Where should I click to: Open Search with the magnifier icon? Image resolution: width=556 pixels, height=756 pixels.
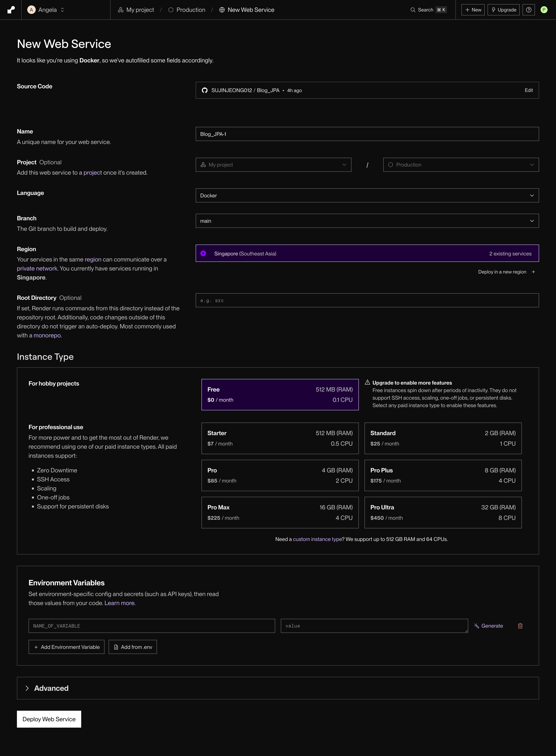(x=413, y=10)
